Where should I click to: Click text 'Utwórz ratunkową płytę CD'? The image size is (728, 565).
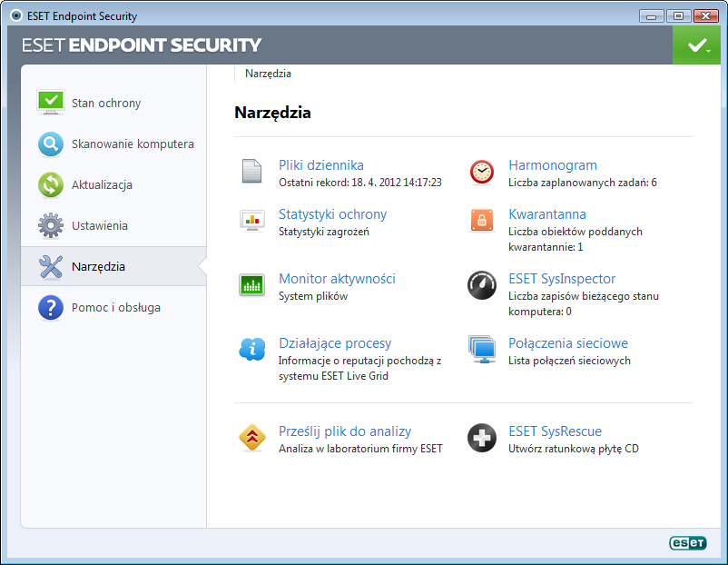point(574,449)
